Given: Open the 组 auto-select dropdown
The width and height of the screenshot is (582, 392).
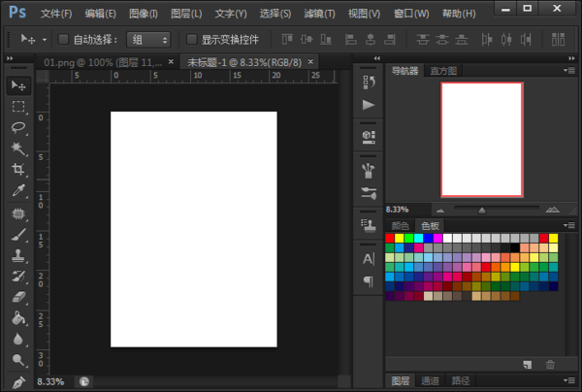Looking at the screenshot, I should click(148, 40).
